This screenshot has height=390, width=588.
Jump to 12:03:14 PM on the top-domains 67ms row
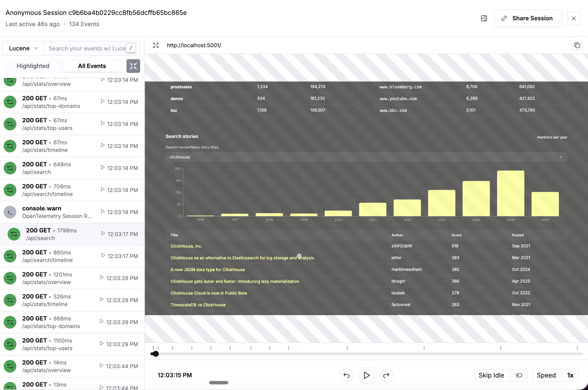point(119,102)
